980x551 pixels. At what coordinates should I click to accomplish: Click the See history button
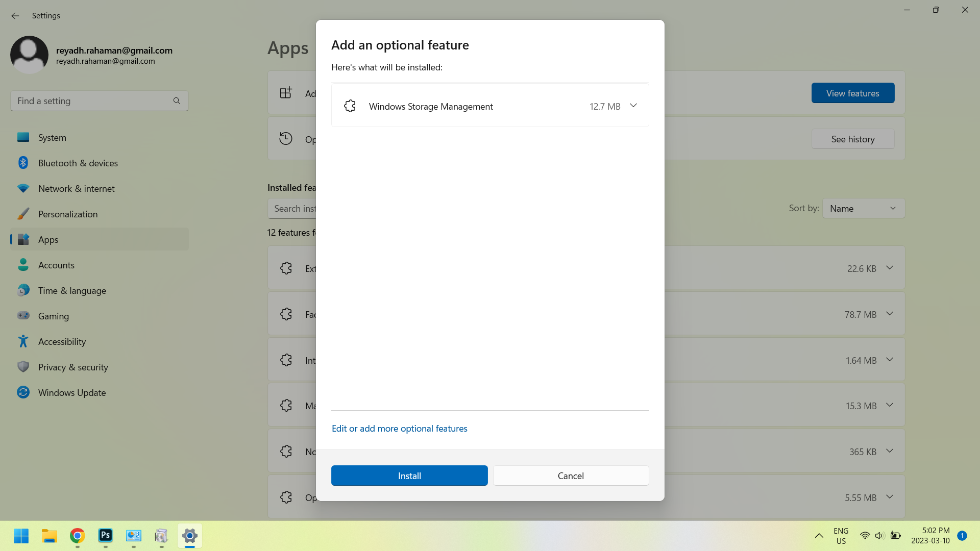point(852,139)
